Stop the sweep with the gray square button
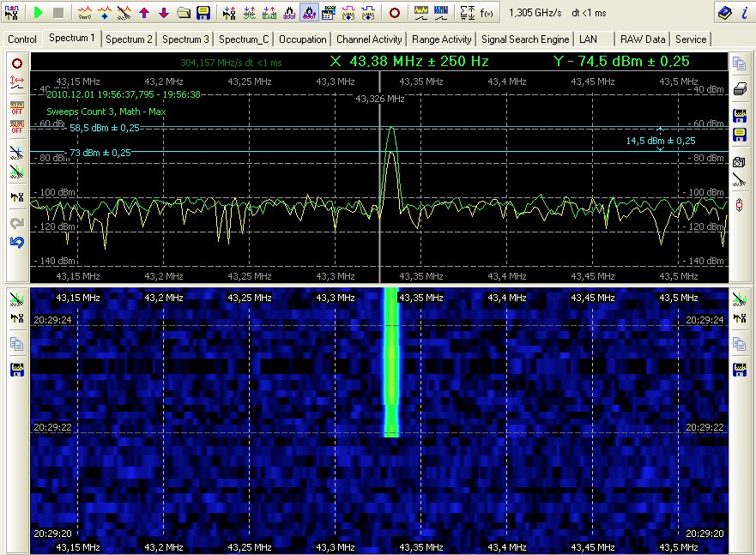The image size is (756, 555). 57,13
